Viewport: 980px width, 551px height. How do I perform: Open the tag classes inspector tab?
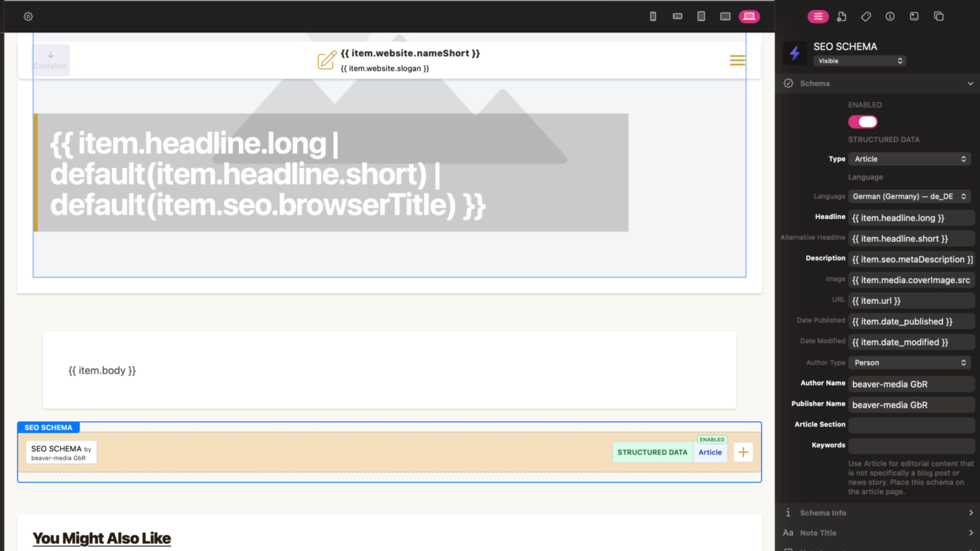(866, 16)
